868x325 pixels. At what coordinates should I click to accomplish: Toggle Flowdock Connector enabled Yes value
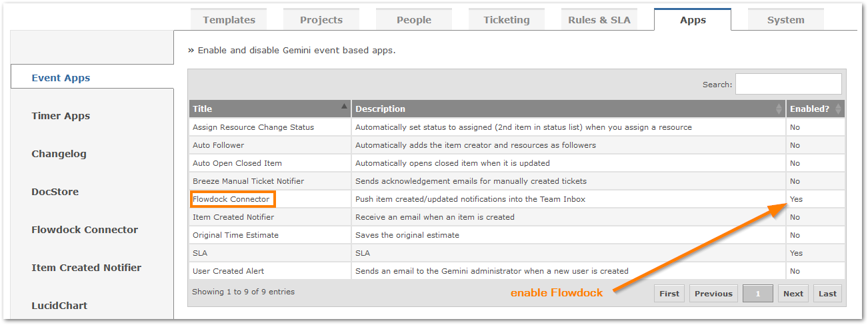click(x=796, y=199)
